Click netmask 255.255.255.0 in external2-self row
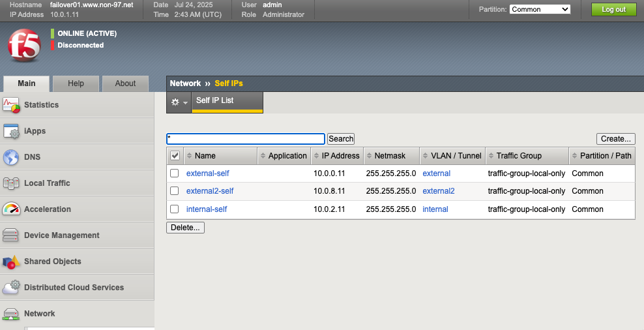Viewport: 644px width, 330px height. [x=391, y=191]
